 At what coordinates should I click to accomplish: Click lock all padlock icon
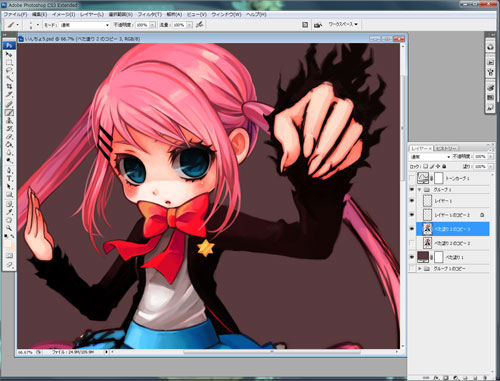[x=444, y=166]
